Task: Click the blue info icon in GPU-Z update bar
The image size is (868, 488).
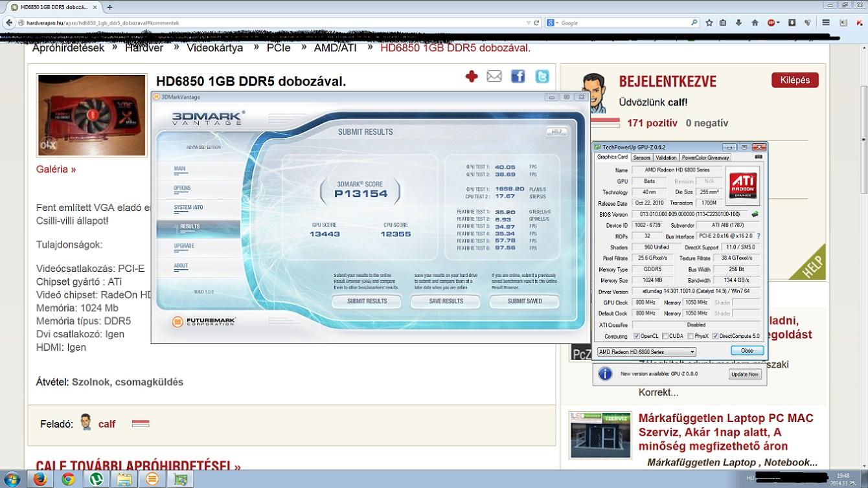Action: [x=605, y=373]
